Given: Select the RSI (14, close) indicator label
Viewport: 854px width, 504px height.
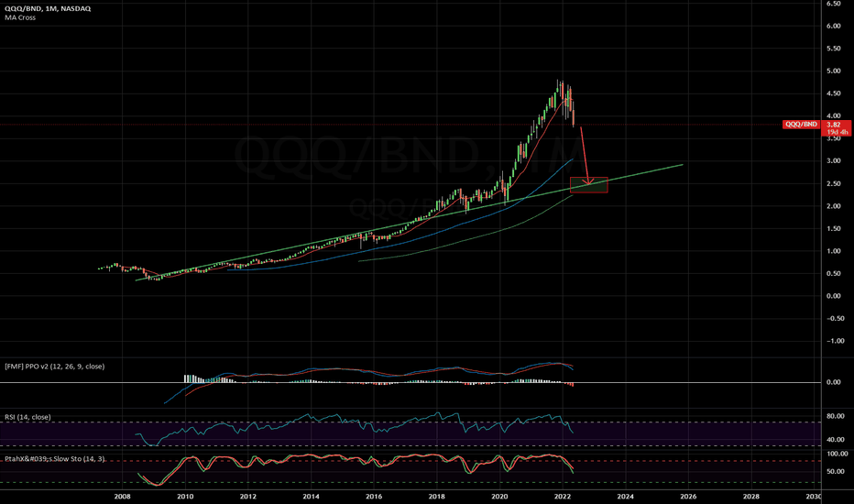Looking at the screenshot, I should click(x=27, y=417).
